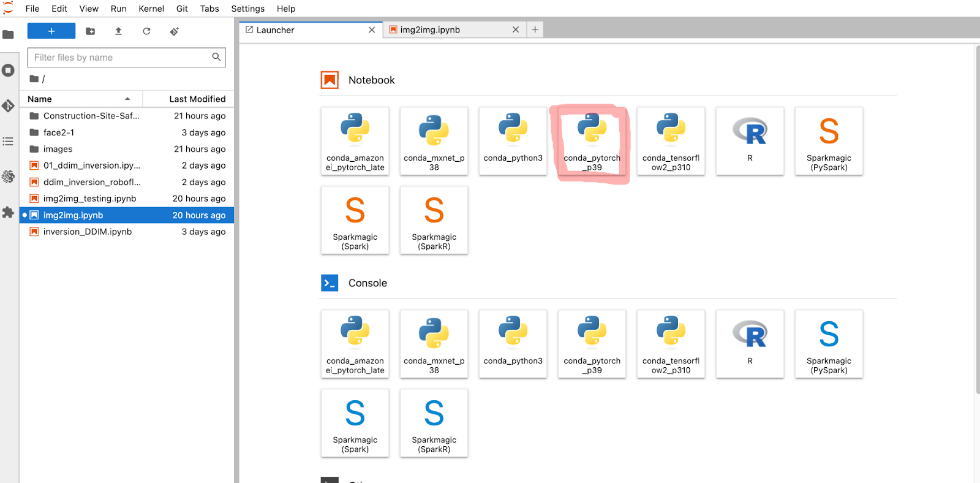Select inversion_DDIM.ipynb file
The width and height of the screenshot is (980, 483).
127,232
